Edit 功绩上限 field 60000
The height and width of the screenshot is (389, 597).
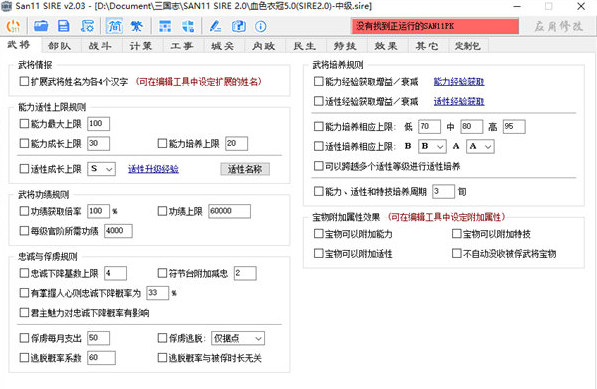click(x=230, y=211)
